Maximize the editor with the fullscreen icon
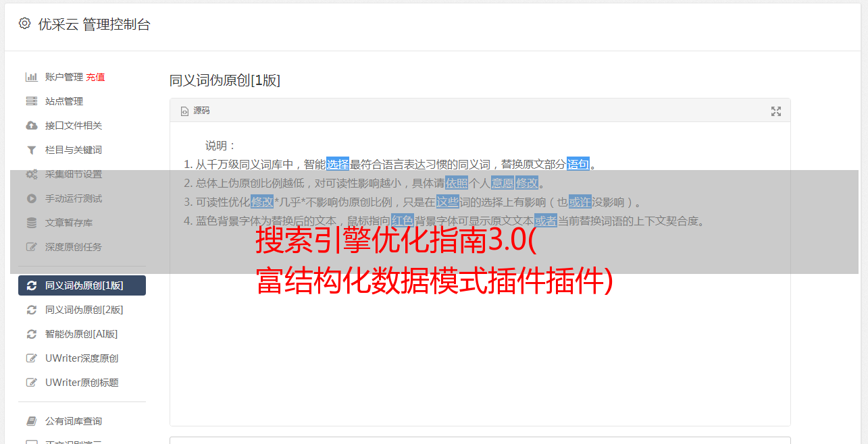 coord(776,111)
